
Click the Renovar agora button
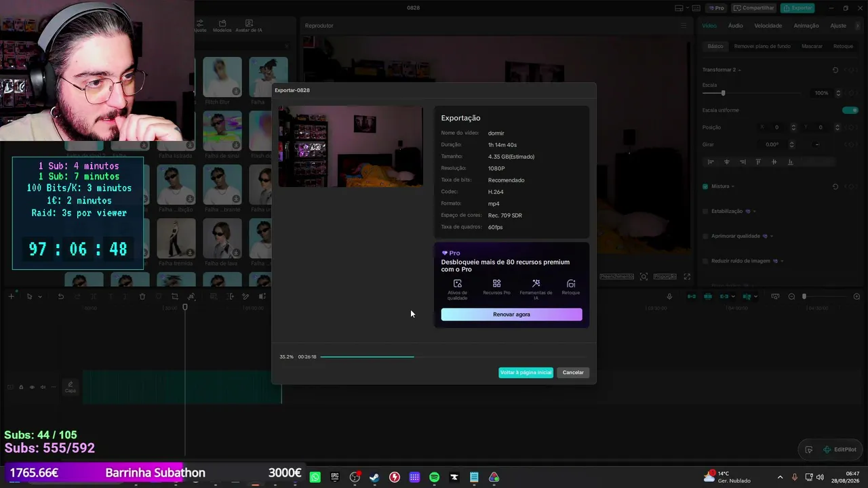pyautogui.click(x=511, y=314)
